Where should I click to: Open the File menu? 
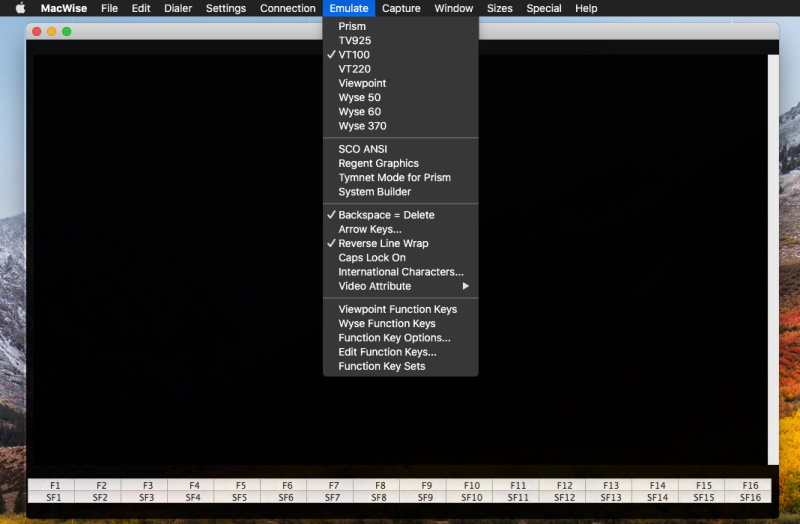coord(109,8)
